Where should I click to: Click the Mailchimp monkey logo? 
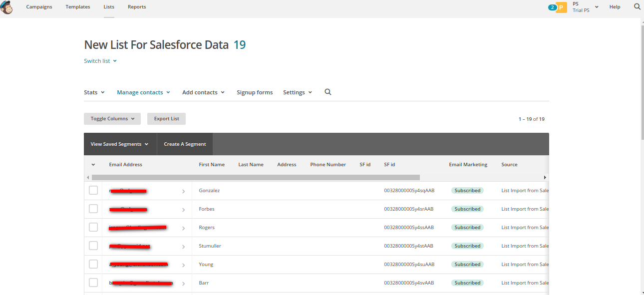[6, 7]
